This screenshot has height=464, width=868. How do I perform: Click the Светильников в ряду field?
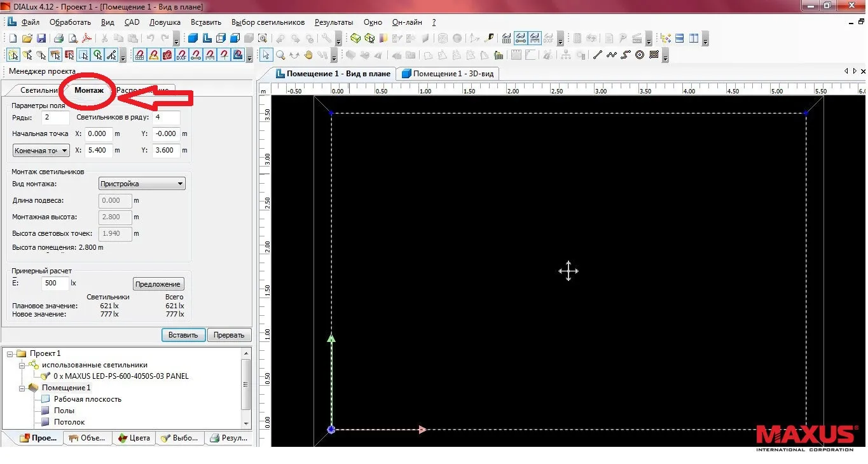click(x=167, y=118)
